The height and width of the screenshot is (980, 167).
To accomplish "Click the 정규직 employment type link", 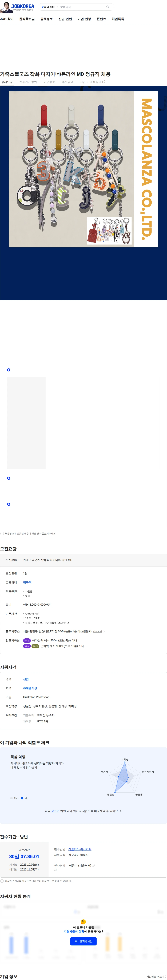I will point(27,583).
